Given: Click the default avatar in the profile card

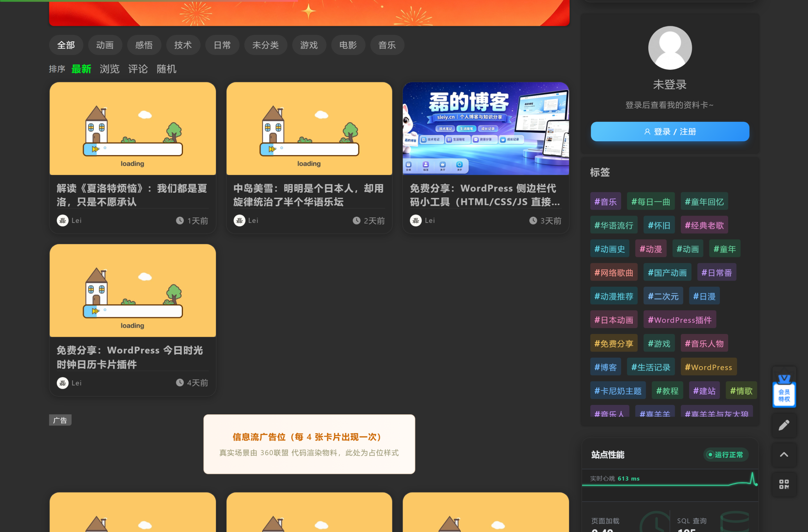Looking at the screenshot, I should click(670, 48).
